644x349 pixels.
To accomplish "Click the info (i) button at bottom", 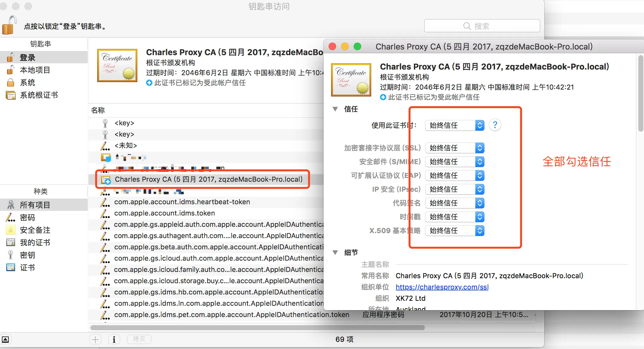I will click(114, 339).
